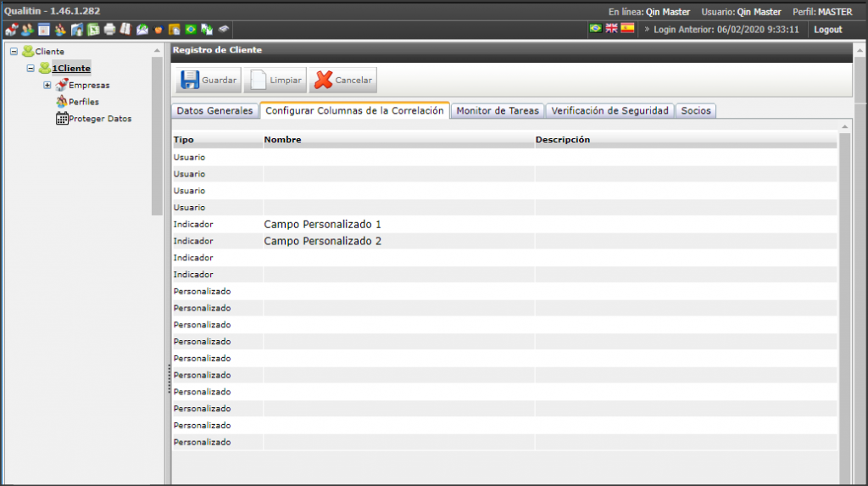Screen dimensions: 868x486
Task: Expand the Empresas tree node
Action: 47,86
